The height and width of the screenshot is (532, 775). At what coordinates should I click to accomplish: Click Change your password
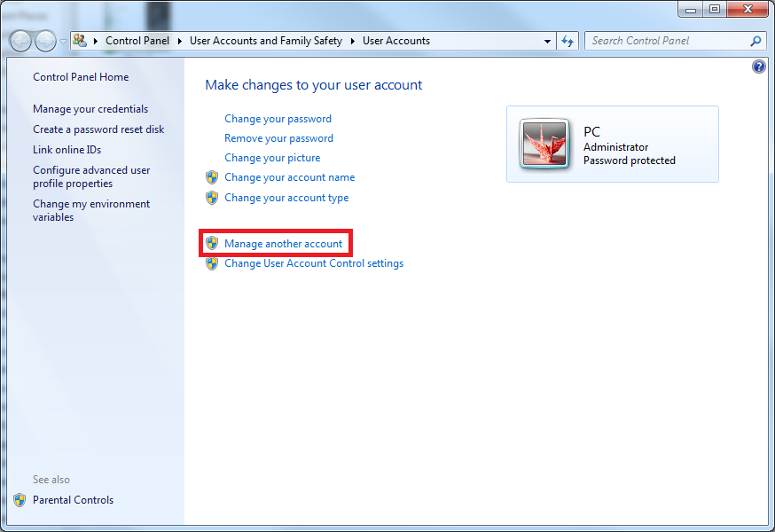click(x=278, y=118)
